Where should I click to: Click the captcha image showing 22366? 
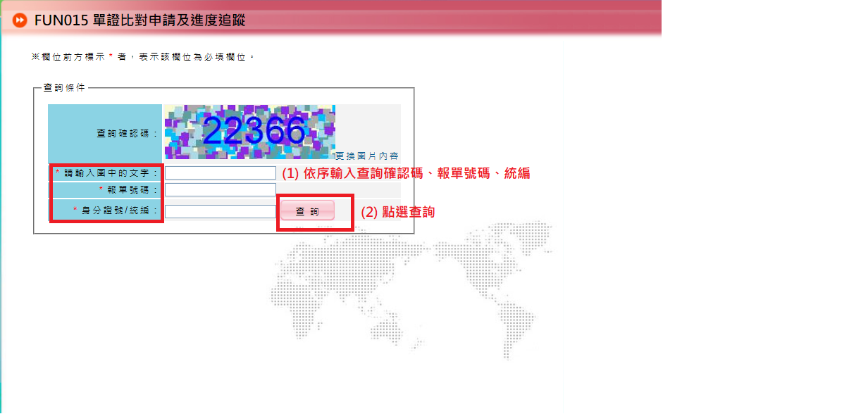tap(250, 132)
